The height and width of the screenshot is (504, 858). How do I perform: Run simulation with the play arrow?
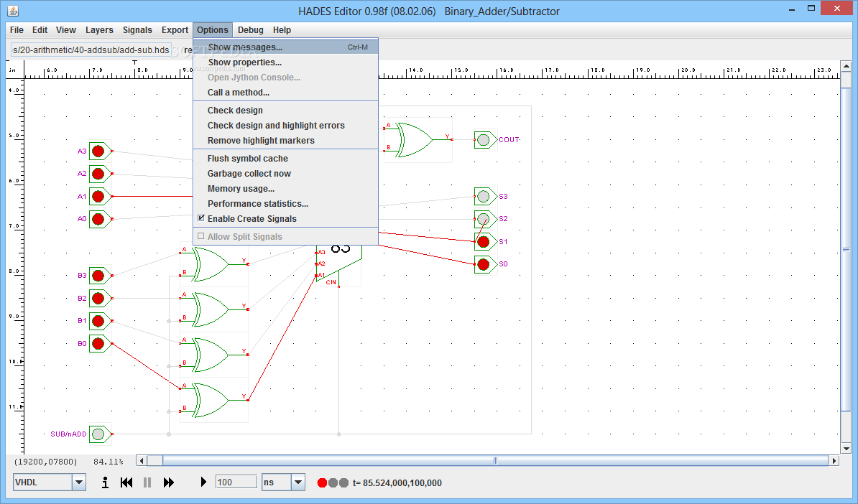click(203, 482)
